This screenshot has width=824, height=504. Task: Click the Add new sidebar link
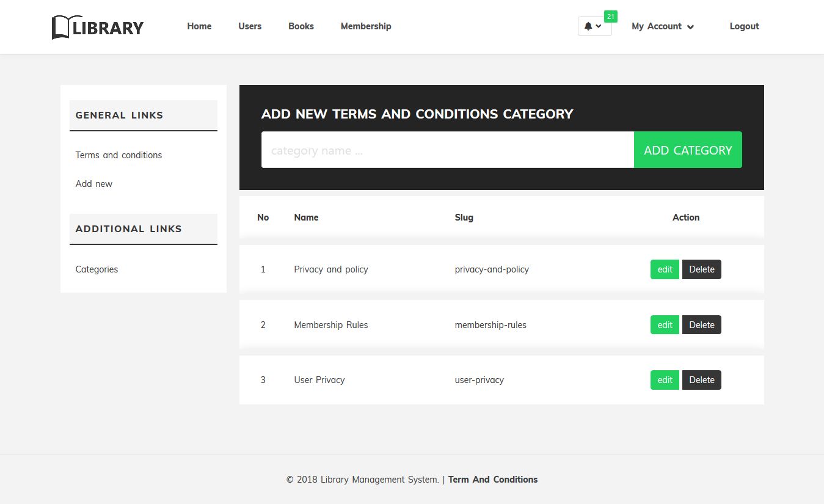tap(94, 184)
